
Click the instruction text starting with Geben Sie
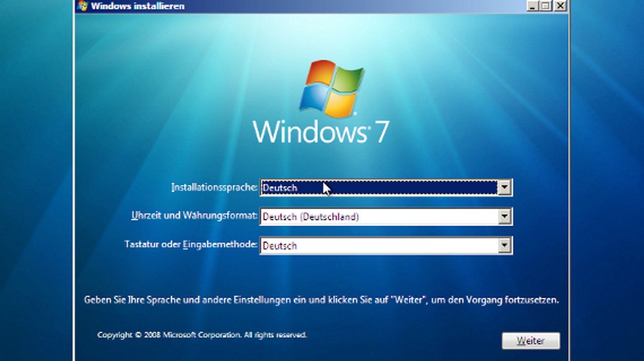coord(321,300)
